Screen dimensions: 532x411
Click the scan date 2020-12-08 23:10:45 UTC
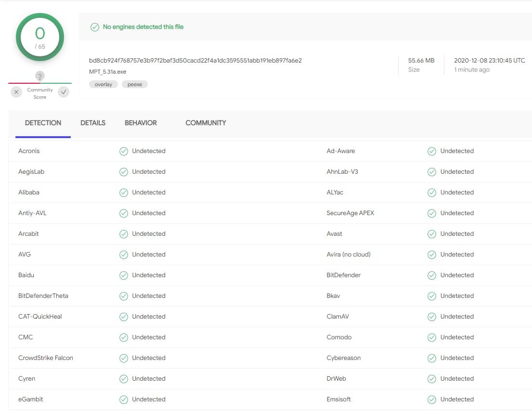click(490, 60)
